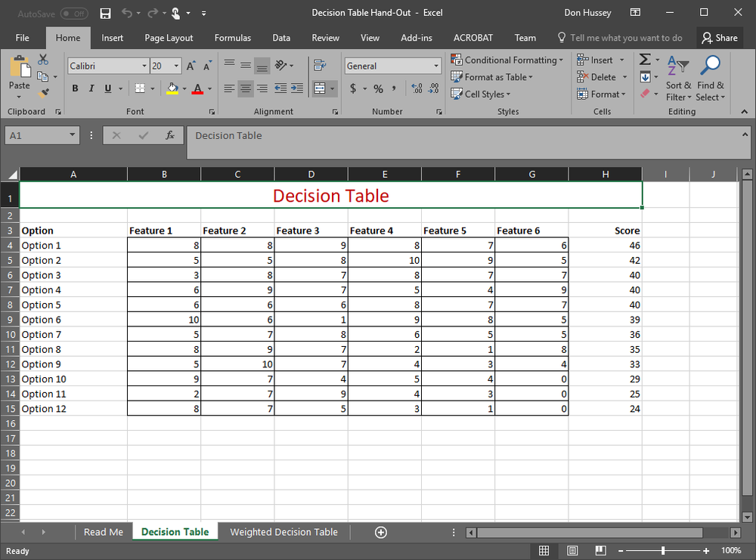Screen dimensions: 756x560
Task: Click the yellow Fill Color swatch
Action: click(172, 88)
